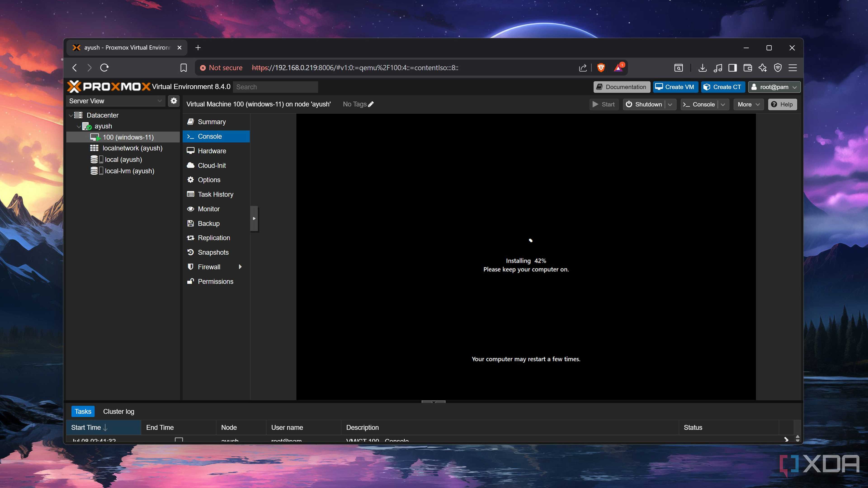Click the task log scrollbar arrows
Viewport: 868px width, 488px height.
pos(797,438)
